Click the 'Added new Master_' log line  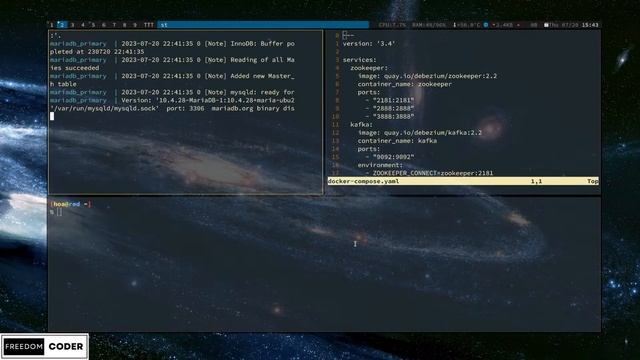[x=172, y=76]
